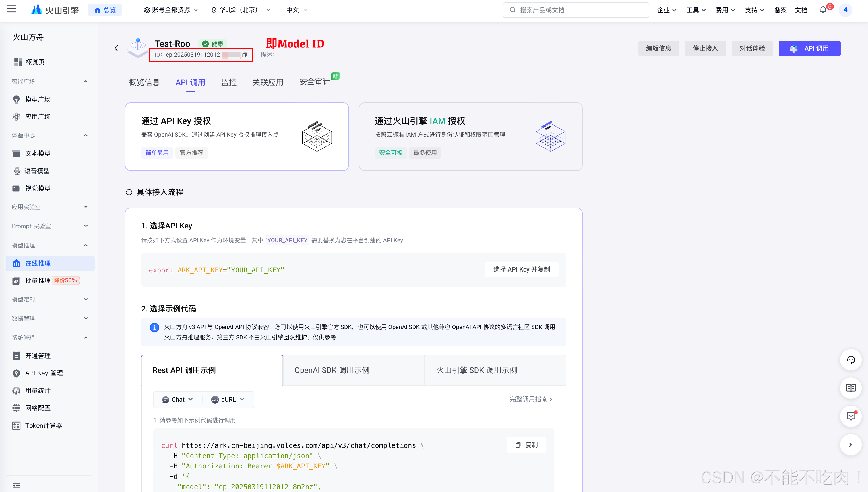
Task: Select the 通过火山引擎 IAM 授权 card
Action: [x=470, y=137]
